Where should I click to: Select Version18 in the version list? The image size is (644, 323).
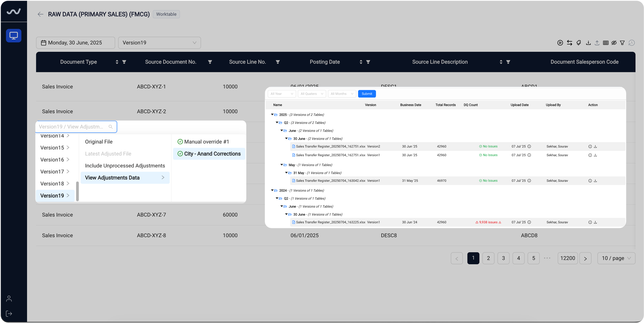coord(55,184)
